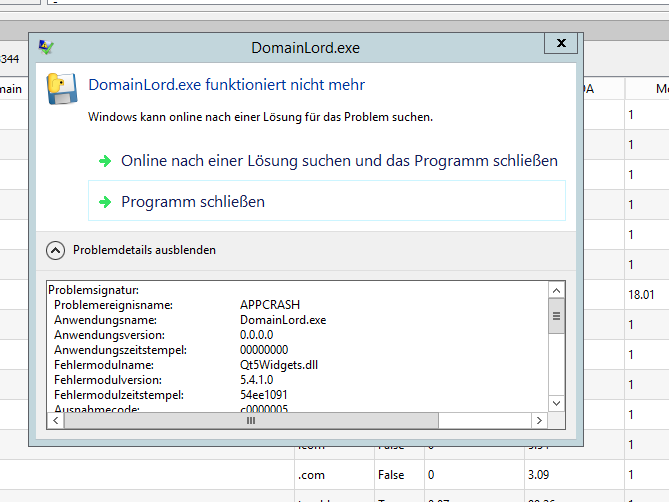The width and height of the screenshot is (669, 502).
Task: Click '54ee1091' timestamp value
Action: (x=264, y=395)
